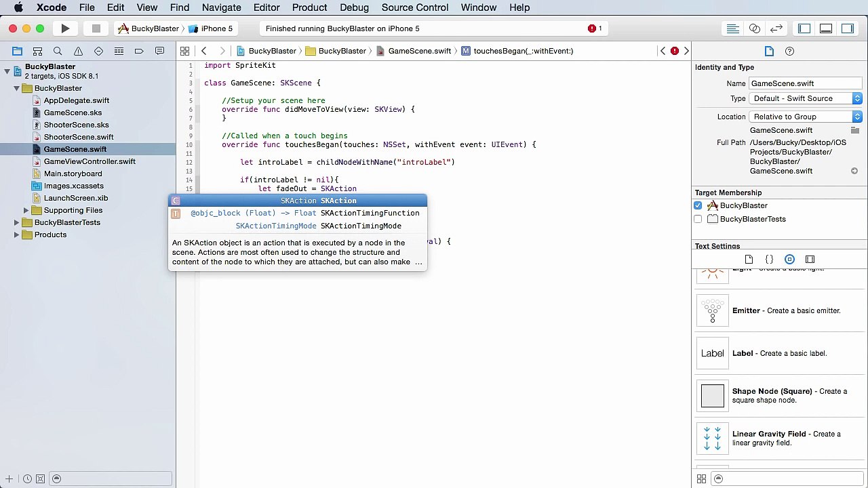Viewport: 868px width, 488px height.
Task: Show the code snippet library
Action: click(x=769, y=260)
